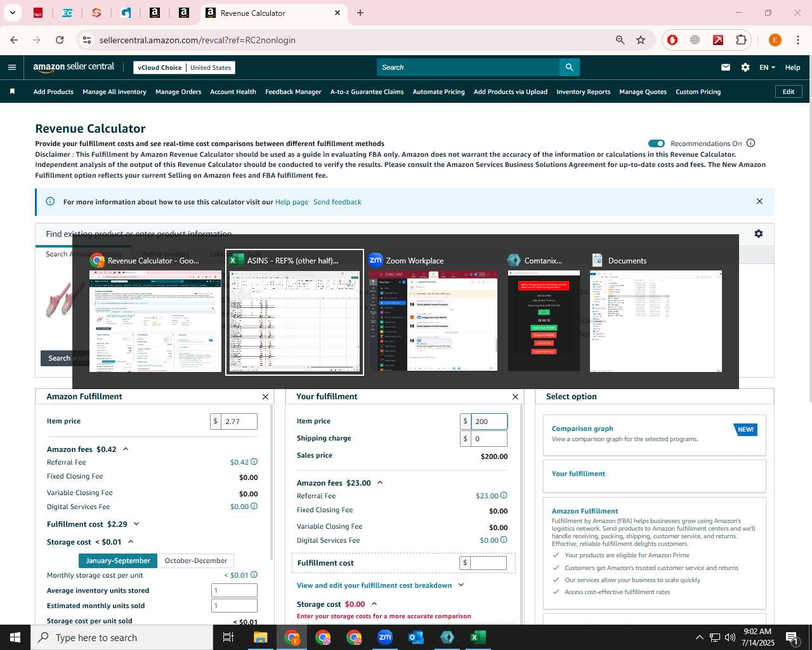Click Average inventory units stored field
Viewport: 812px width, 650px height.
click(x=234, y=590)
